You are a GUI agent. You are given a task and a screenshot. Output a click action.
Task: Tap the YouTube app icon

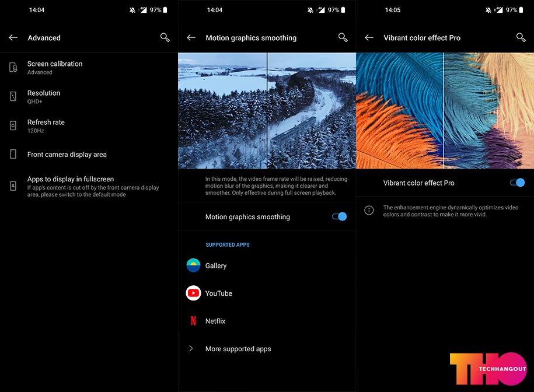(x=193, y=293)
